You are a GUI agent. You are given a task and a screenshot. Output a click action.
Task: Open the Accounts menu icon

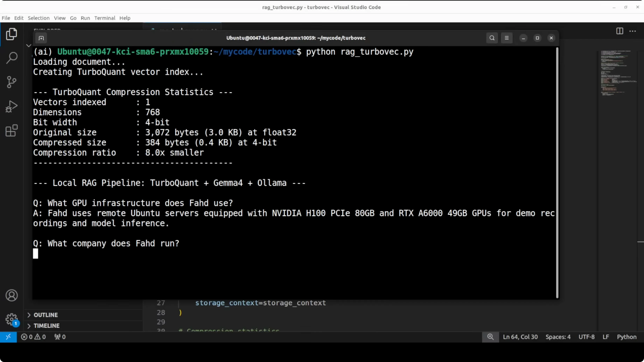12,296
